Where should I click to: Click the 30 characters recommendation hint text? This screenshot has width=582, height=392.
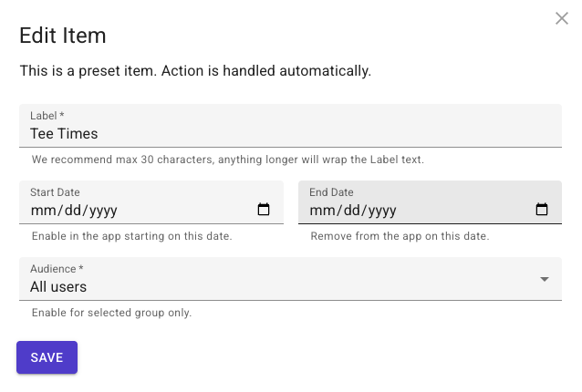click(227, 160)
